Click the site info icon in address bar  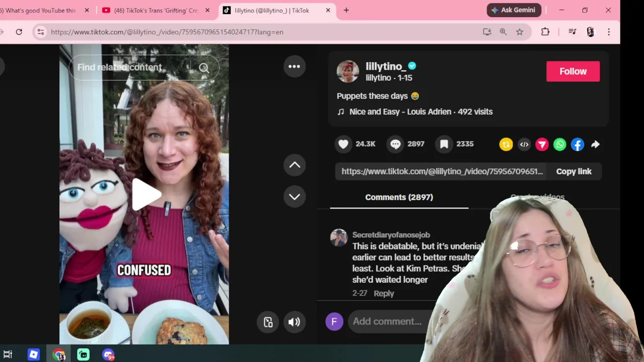click(x=41, y=32)
